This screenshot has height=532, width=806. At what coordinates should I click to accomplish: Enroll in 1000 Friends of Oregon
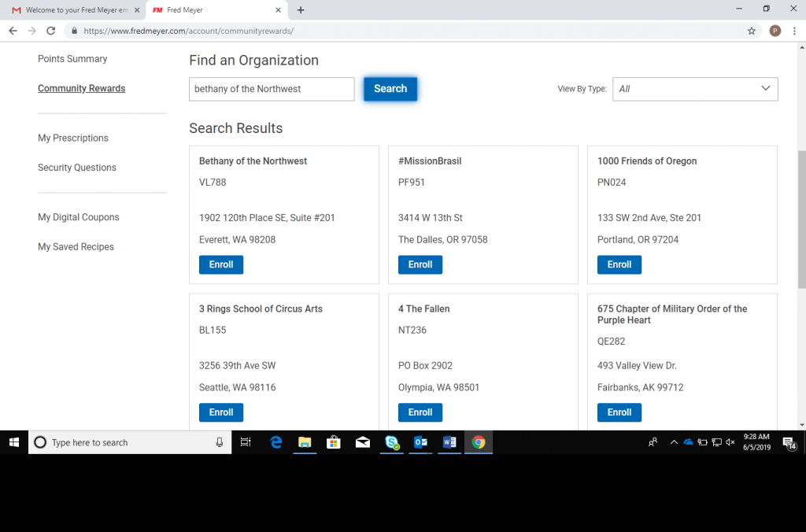coord(619,264)
